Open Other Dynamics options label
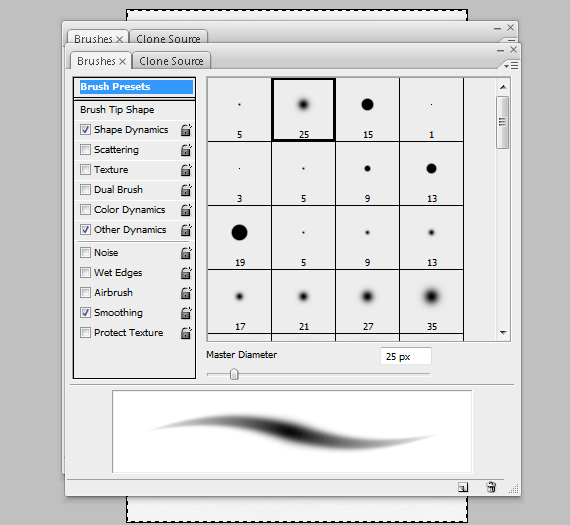570x525 pixels. 130,230
